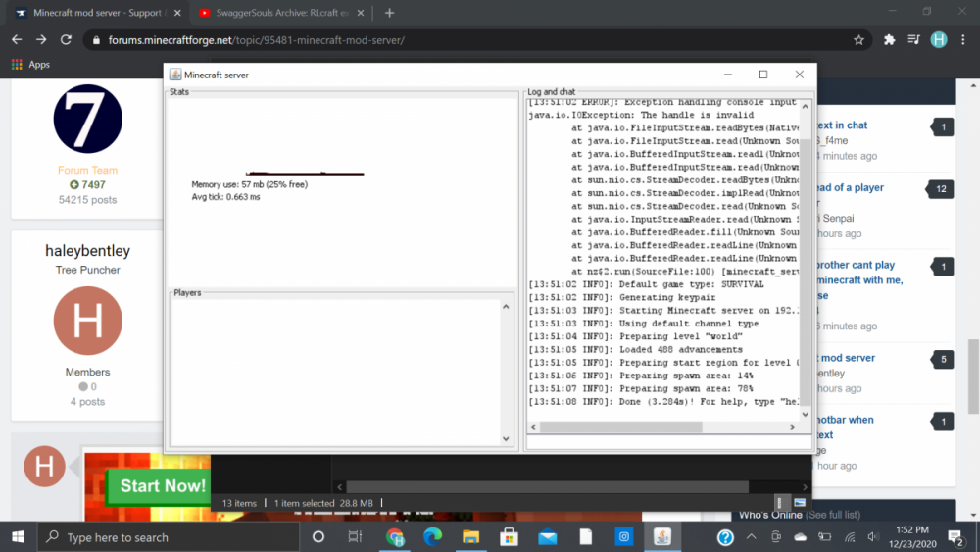Open the Chrome three-dot menu
980x552 pixels.
pyautogui.click(x=963, y=40)
